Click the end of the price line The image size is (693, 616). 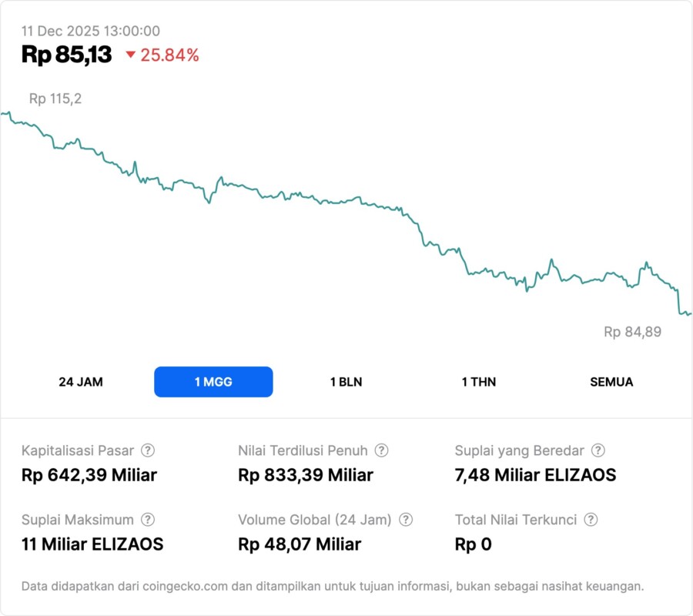coord(690,313)
